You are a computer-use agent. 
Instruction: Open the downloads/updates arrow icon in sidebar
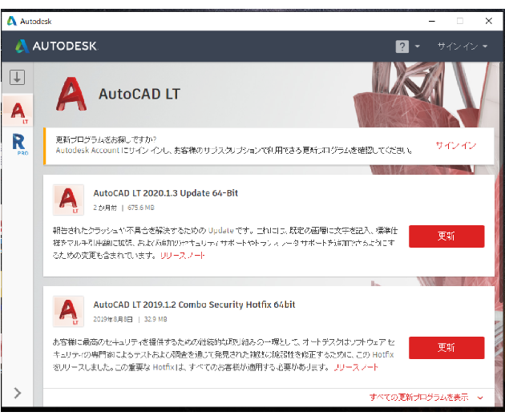[x=17, y=77]
